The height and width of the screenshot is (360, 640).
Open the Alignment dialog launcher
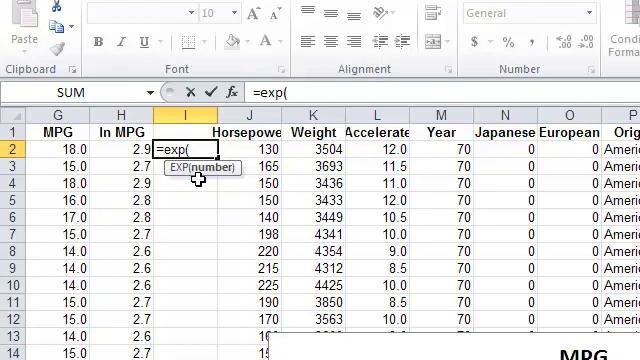tap(449, 70)
